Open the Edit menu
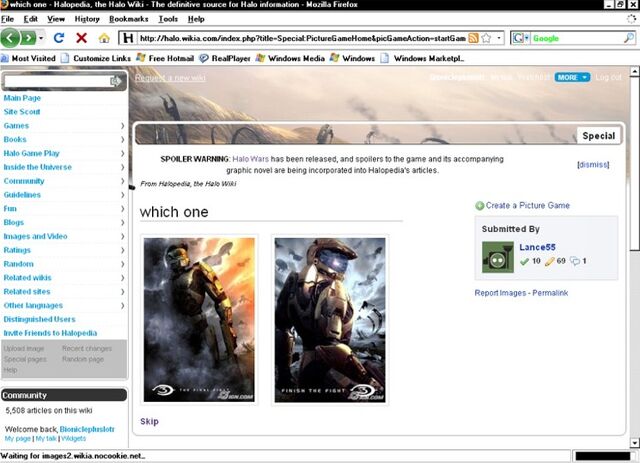Viewport: 640px width, 463px height. pos(31,19)
